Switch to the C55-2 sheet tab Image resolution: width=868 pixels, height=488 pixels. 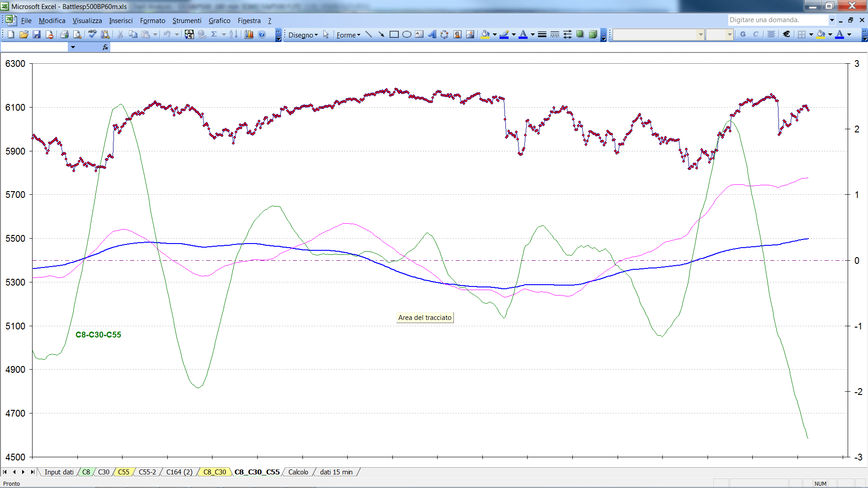click(147, 472)
